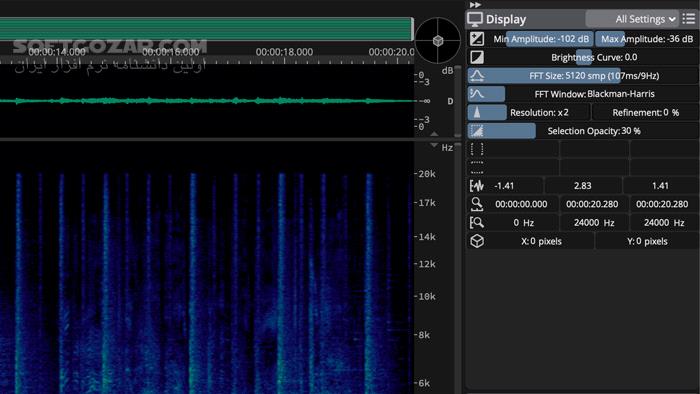700x394 pixels.
Task: Click the FFT Size icon
Action: click(477, 76)
